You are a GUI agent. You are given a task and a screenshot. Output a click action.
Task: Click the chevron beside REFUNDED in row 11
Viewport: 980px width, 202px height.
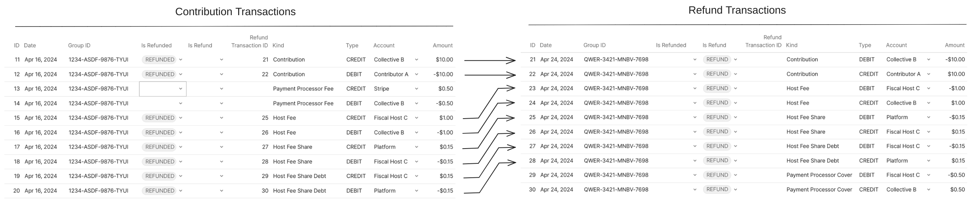[x=181, y=60]
